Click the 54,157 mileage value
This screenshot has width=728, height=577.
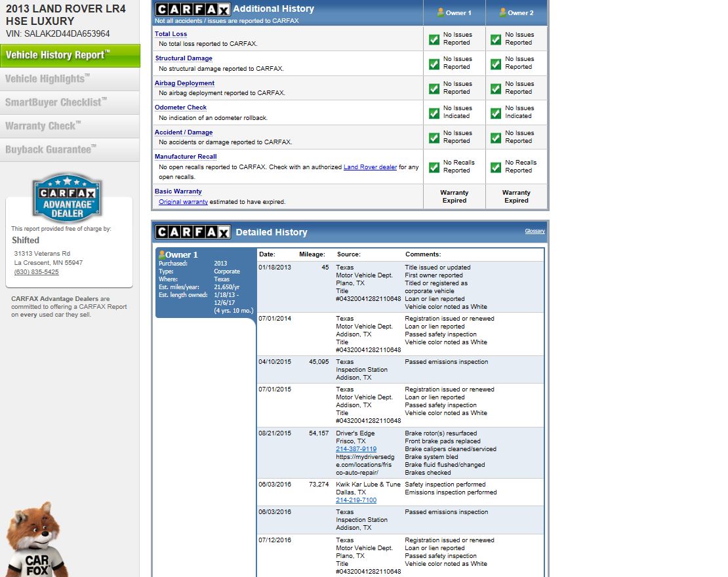(x=319, y=433)
